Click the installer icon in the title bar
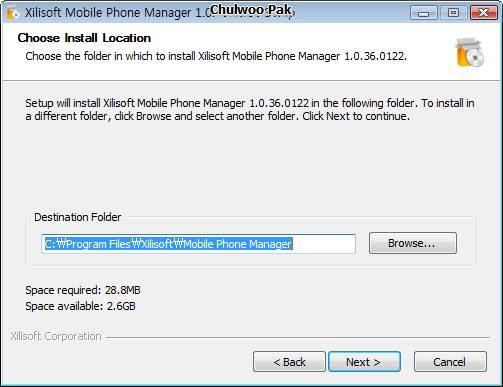Image resolution: width=503 pixels, height=387 pixels. pos(13,13)
